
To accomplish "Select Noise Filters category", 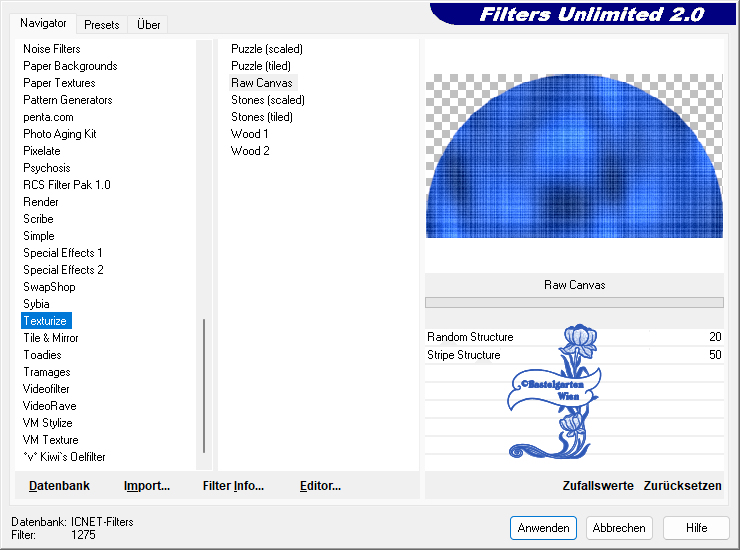I will click(52, 49).
